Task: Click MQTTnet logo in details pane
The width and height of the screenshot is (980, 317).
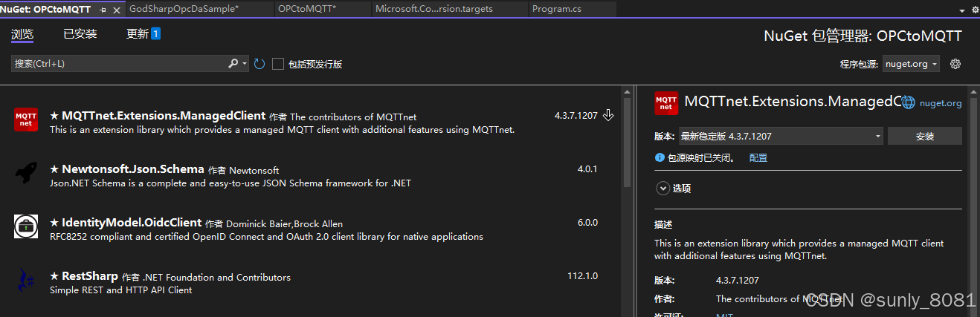Action: tap(666, 102)
